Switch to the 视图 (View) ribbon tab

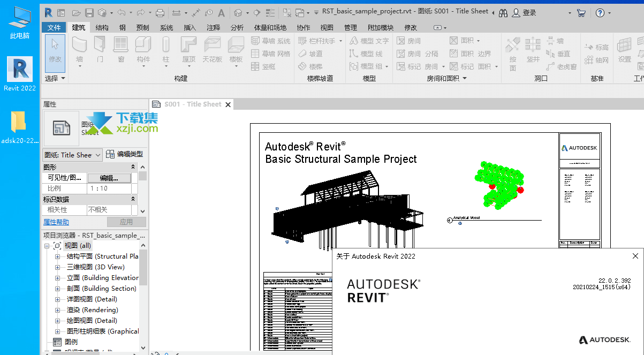click(x=327, y=27)
